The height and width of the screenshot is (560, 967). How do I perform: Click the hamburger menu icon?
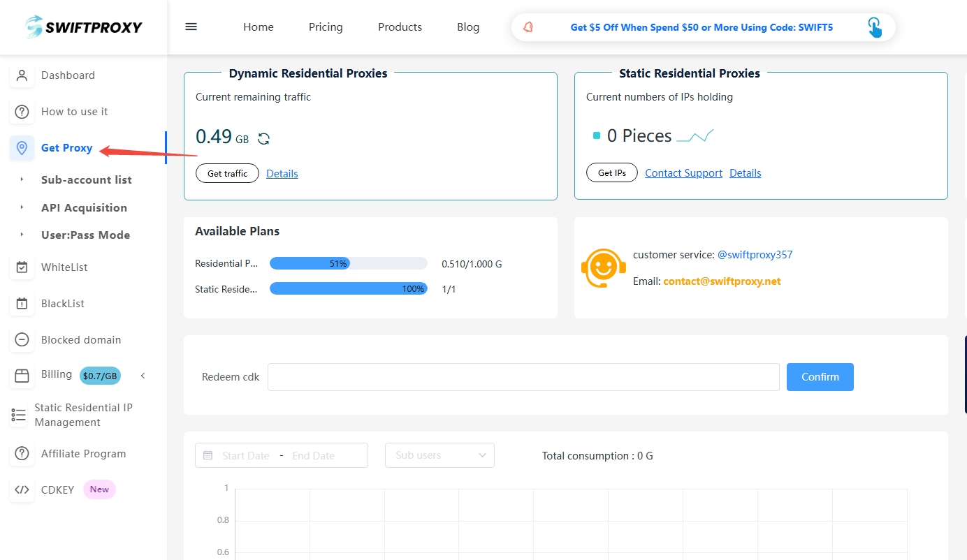point(191,27)
